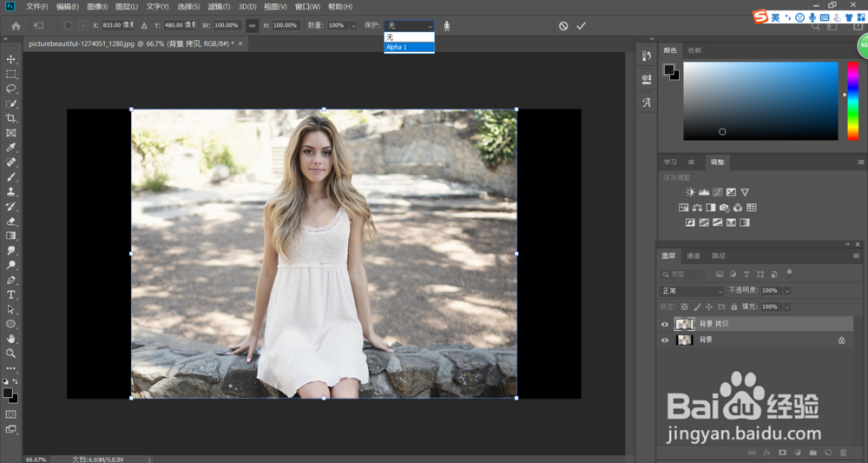Select the Horizontal Type tool
The image size is (868, 463).
coord(11,294)
